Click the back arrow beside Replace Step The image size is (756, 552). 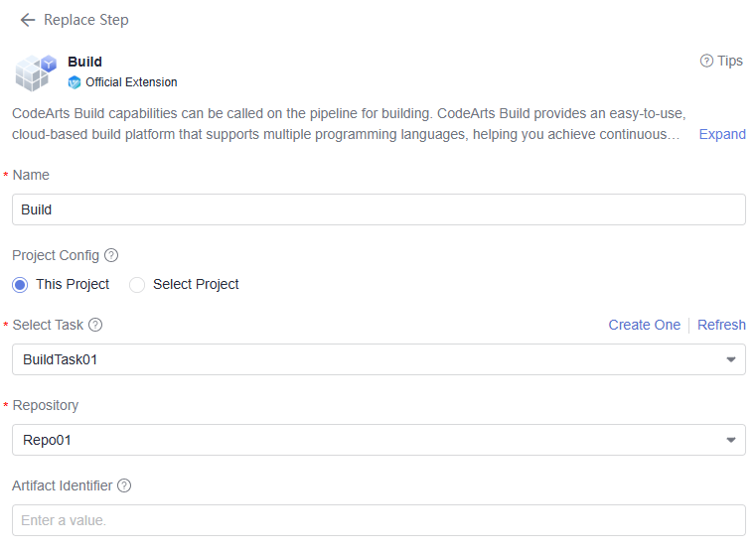click(28, 20)
